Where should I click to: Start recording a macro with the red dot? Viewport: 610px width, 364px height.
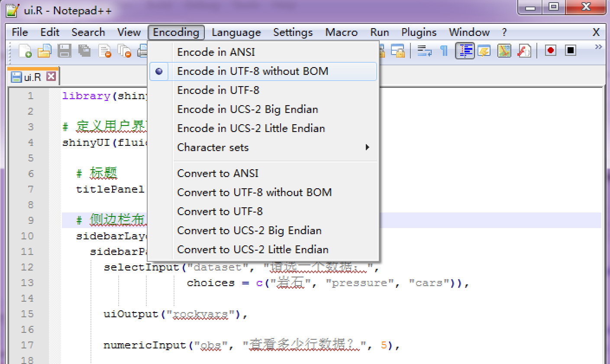[550, 50]
